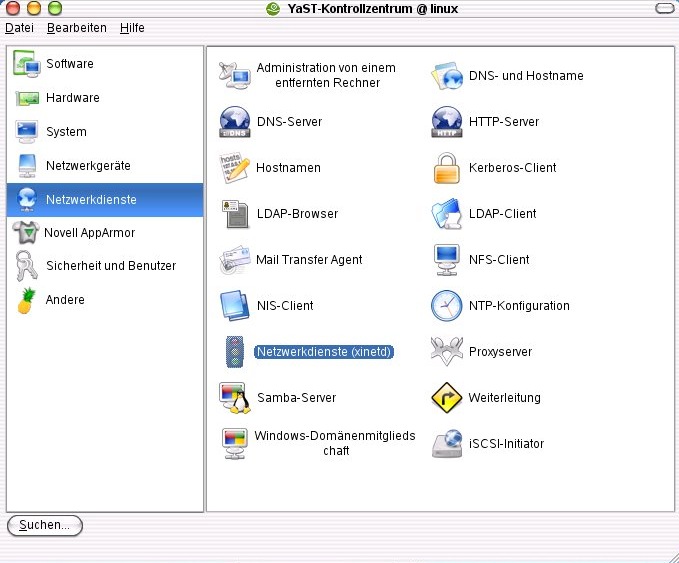Screen dimensions: 679x563
Task: Launch the Samba-Server penguin icon
Action: (x=234, y=398)
